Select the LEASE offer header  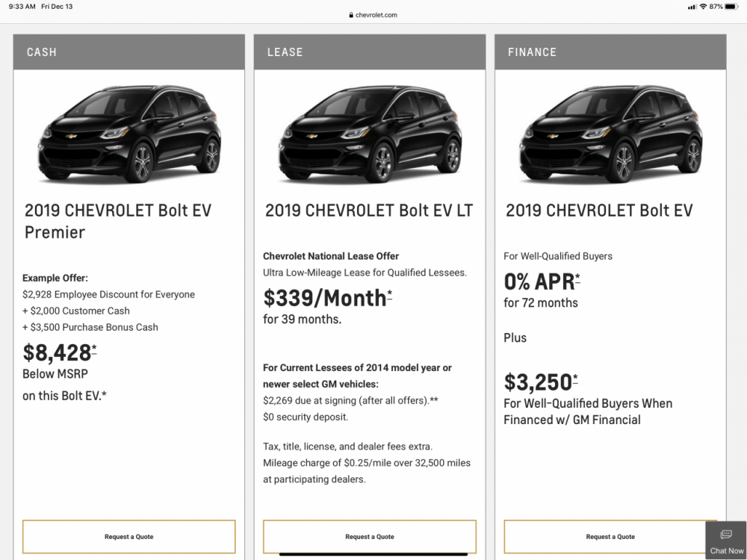click(369, 52)
